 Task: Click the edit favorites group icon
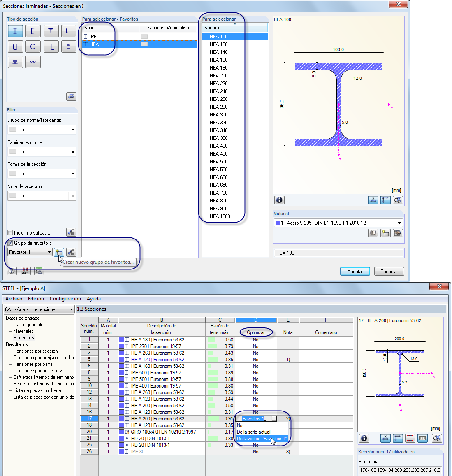pyautogui.click(x=71, y=252)
